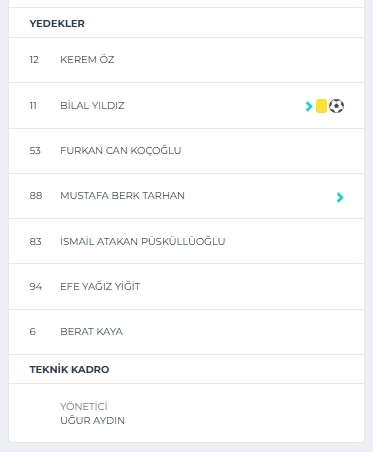Click jersey number 88
The height and width of the screenshot is (452, 373).
[x=36, y=196]
